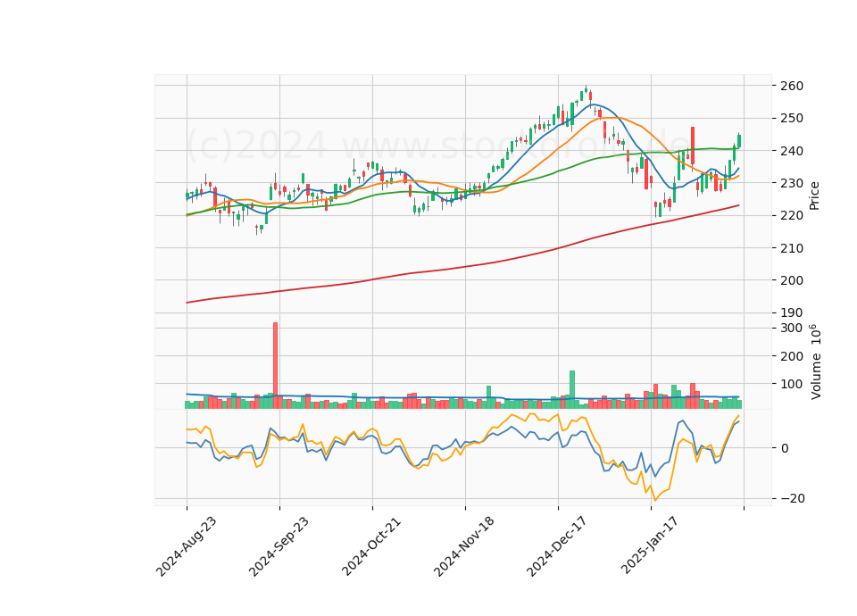
Task: Click the 190 price axis value
Action: pos(792,312)
